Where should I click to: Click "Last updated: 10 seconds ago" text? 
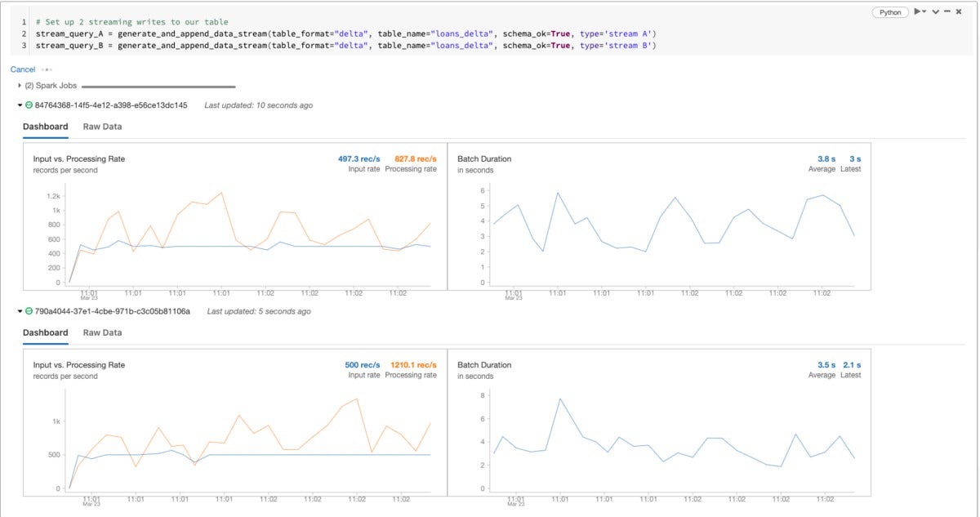point(259,105)
